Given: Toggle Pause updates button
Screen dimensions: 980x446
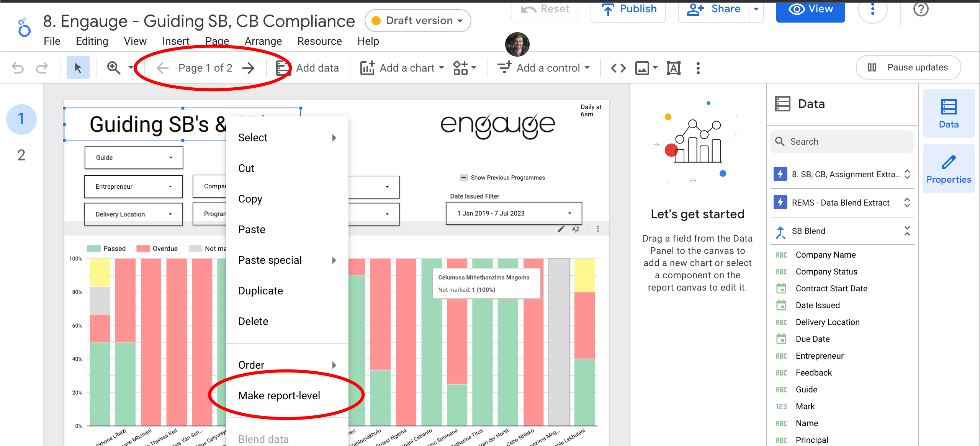Looking at the screenshot, I should click(x=908, y=68).
